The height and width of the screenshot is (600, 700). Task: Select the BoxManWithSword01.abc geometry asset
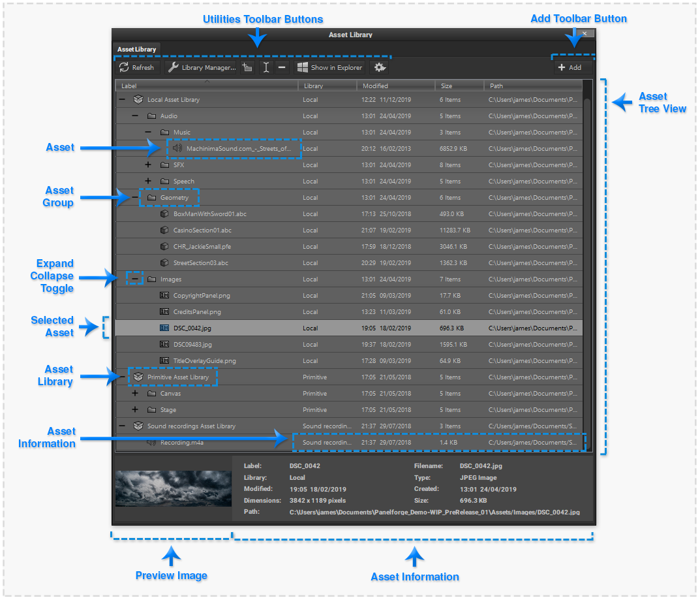209,214
